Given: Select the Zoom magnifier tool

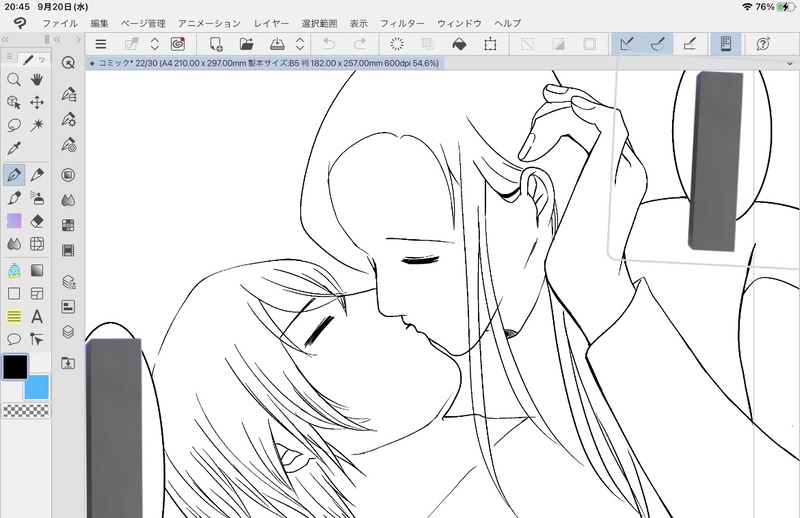Looking at the screenshot, I should click(14, 80).
